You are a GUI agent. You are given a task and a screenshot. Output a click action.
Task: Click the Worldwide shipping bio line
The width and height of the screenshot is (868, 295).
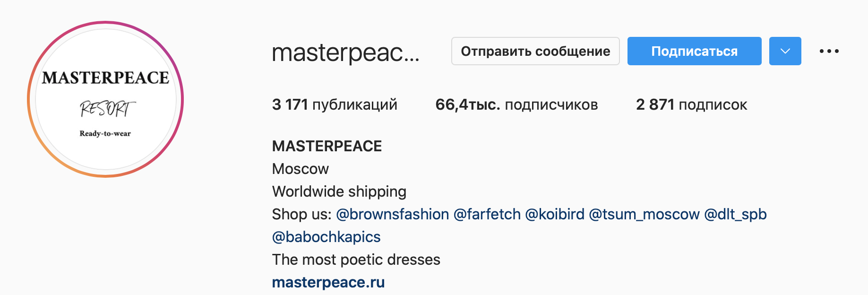point(339,191)
